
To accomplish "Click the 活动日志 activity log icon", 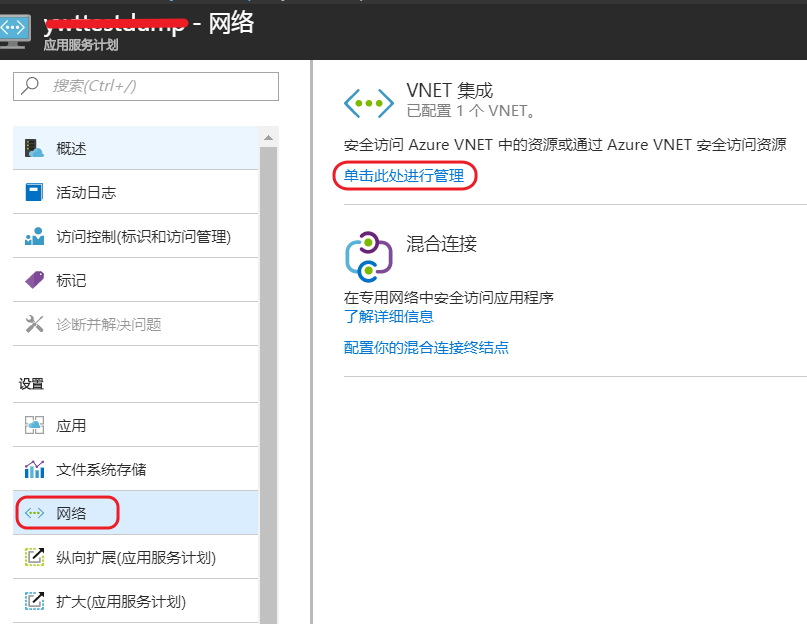I will (35, 192).
